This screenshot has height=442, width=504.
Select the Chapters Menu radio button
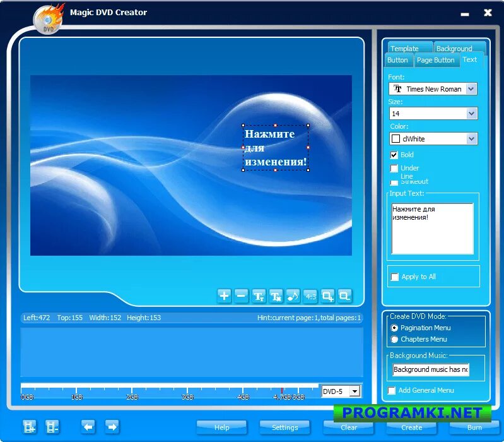[394, 339]
